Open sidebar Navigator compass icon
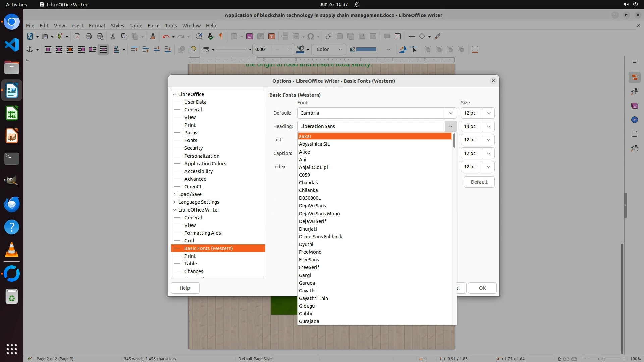Viewport: 644px width, 362px height. click(634, 120)
